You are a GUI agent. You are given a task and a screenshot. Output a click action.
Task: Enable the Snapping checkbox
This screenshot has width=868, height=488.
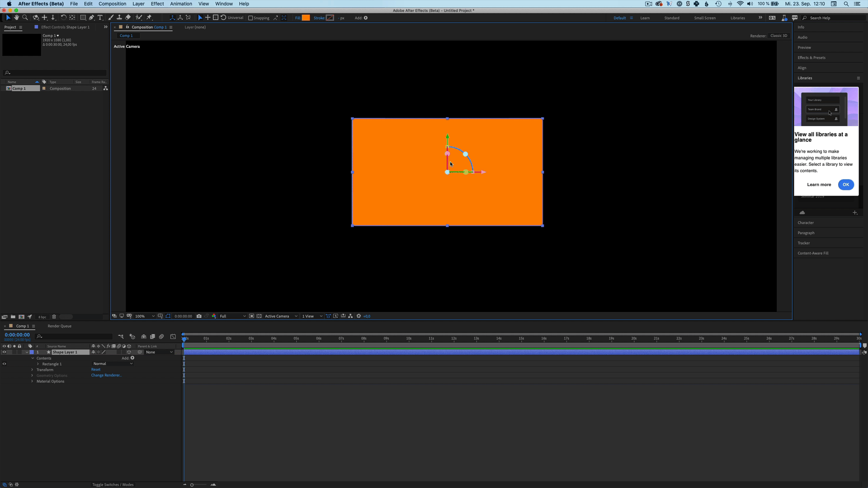click(x=250, y=18)
